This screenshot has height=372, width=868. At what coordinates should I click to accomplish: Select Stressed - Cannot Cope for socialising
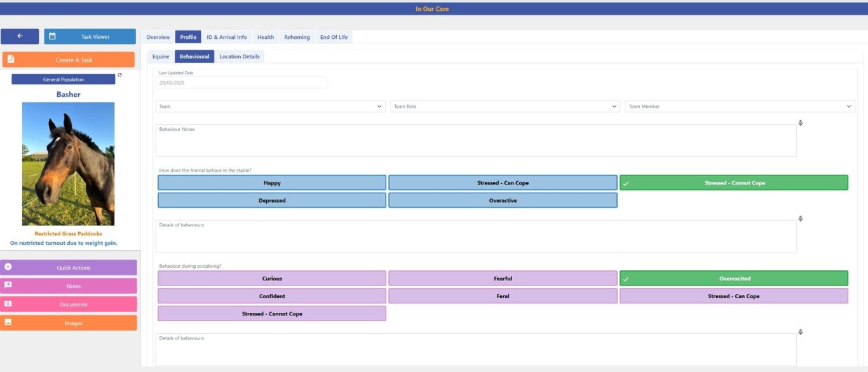coord(272,313)
